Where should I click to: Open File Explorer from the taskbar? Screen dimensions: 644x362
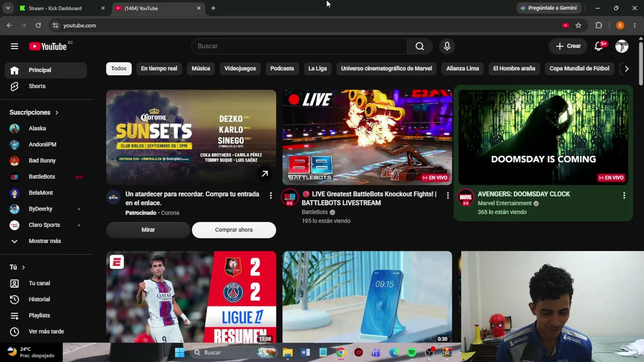coord(287,352)
